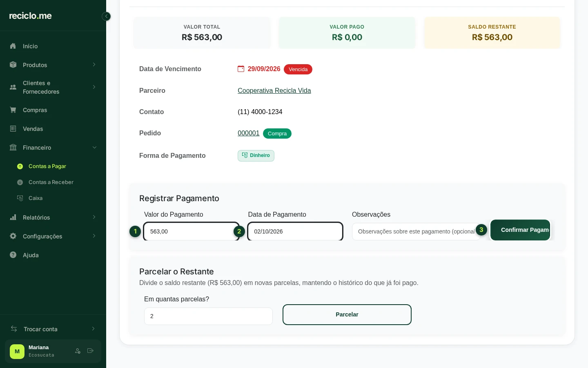The height and width of the screenshot is (368, 588).
Task: Click the Mariana avatar badge
Action: pyautogui.click(x=17, y=352)
